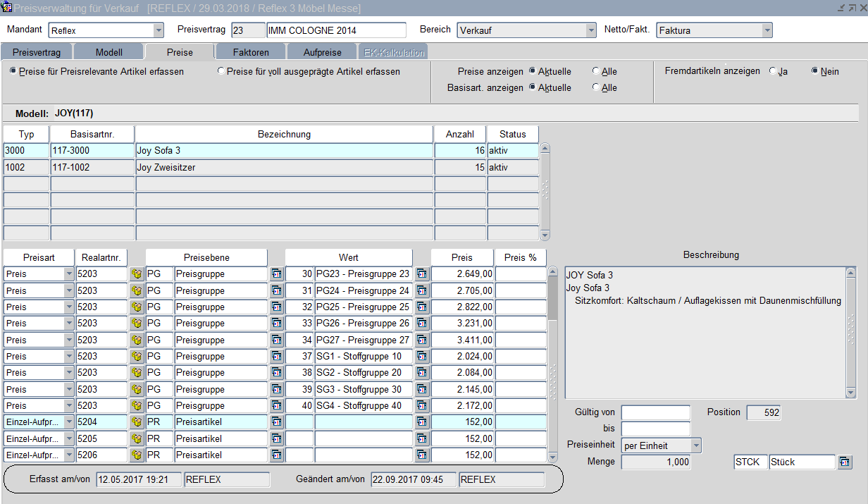868x504 pixels.
Task: Open the Aufpreise tab
Action: click(322, 52)
